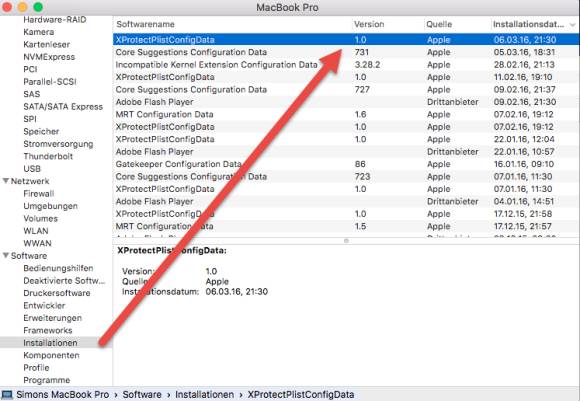Viewport: 580px width, 401px height.
Task: Select Umgebungen under Netzwerk
Action: click(50, 206)
